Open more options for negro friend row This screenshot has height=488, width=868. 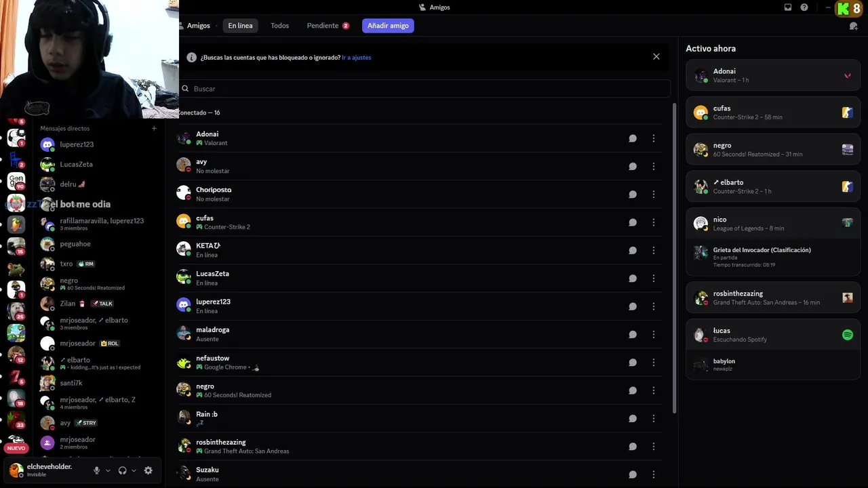(x=654, y=390)
